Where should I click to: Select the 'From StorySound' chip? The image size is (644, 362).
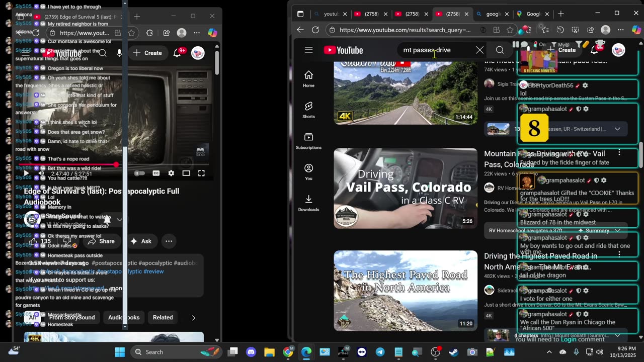coord(72,318)
